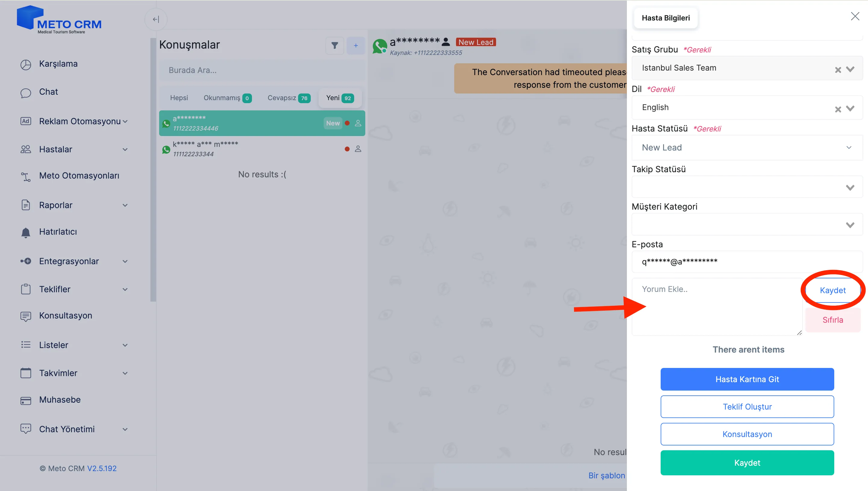Click person icon beside a********* header name
Image resolution: width=868 pixels, height=491 pixels.
pos(445,42)
